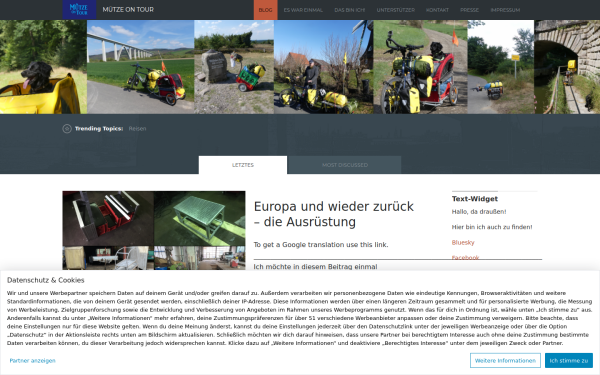The image size is (600, 375).
Task: Click the Datenschutz & Cookies heading
Action: point(46,280)
